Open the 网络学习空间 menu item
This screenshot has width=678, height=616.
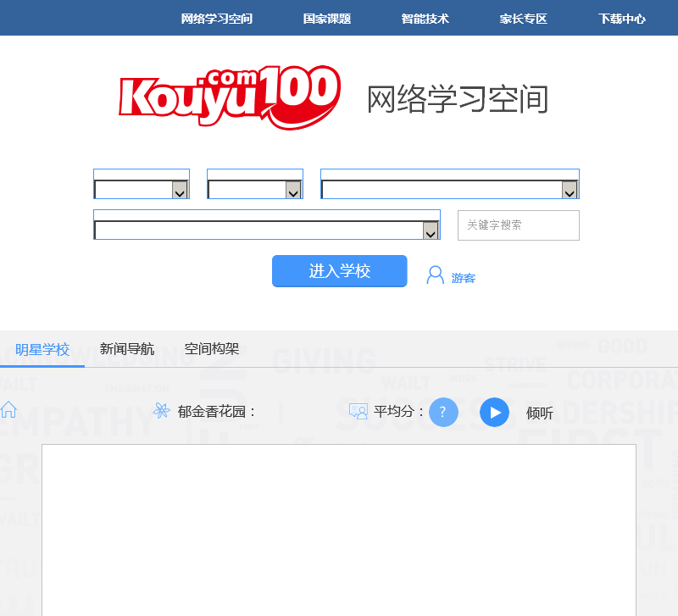216,19
